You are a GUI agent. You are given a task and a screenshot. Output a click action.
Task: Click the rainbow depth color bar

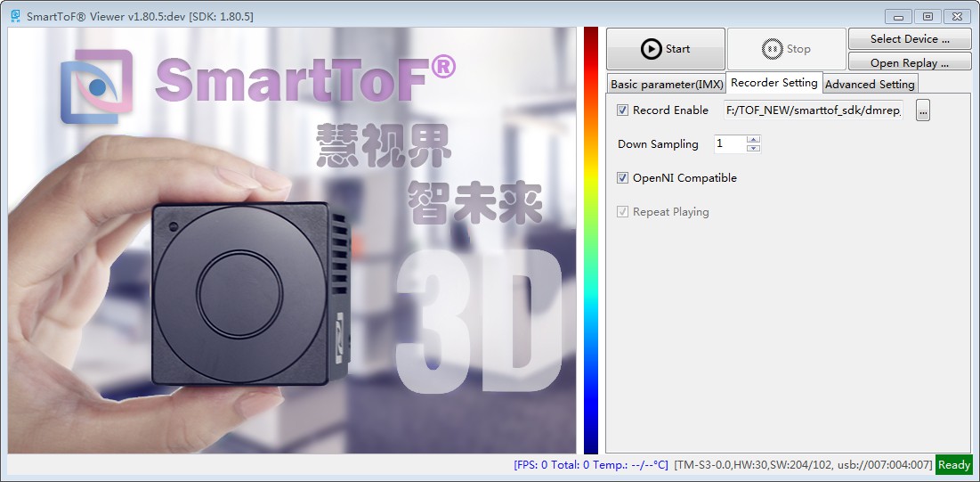591,241
